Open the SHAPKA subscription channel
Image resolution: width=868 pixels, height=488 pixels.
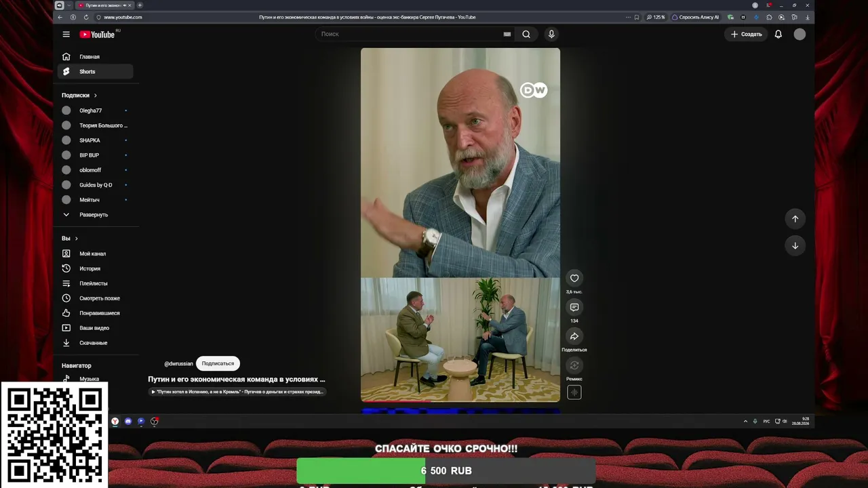coord(96,140)
